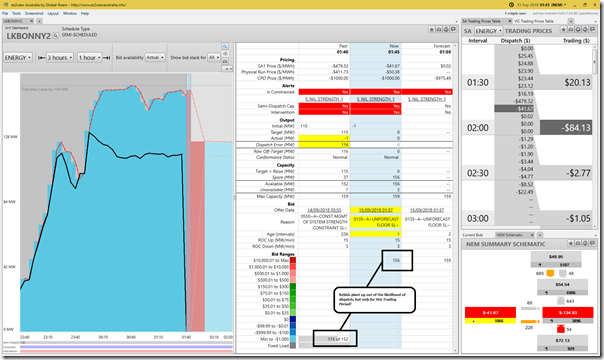Expand the small dropdown below camera icon

pyautogui.click(x=227, y=69)
